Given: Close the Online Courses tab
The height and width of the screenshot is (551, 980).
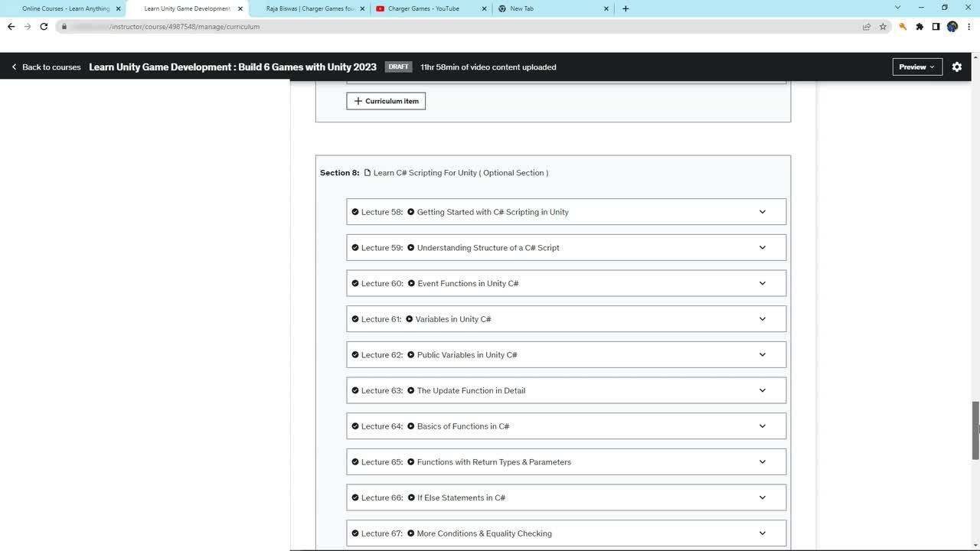Looking at the screenshot, I should pyautogui.click(x=118, y=8).
